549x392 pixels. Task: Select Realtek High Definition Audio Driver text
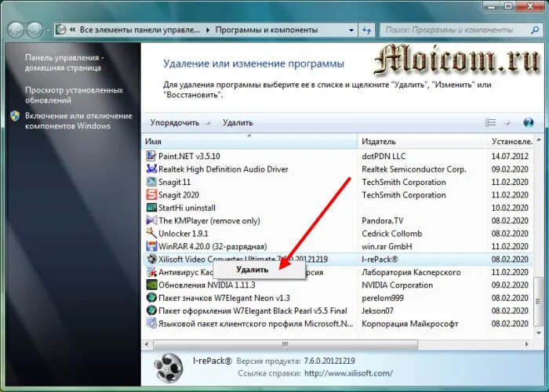pyautogui.click(x=223, y=169)
